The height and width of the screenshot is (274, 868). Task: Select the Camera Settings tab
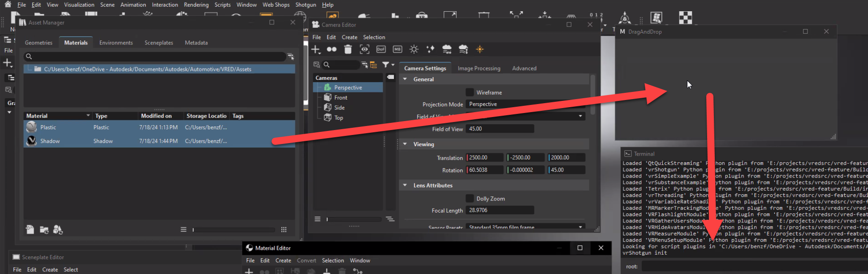425,68
